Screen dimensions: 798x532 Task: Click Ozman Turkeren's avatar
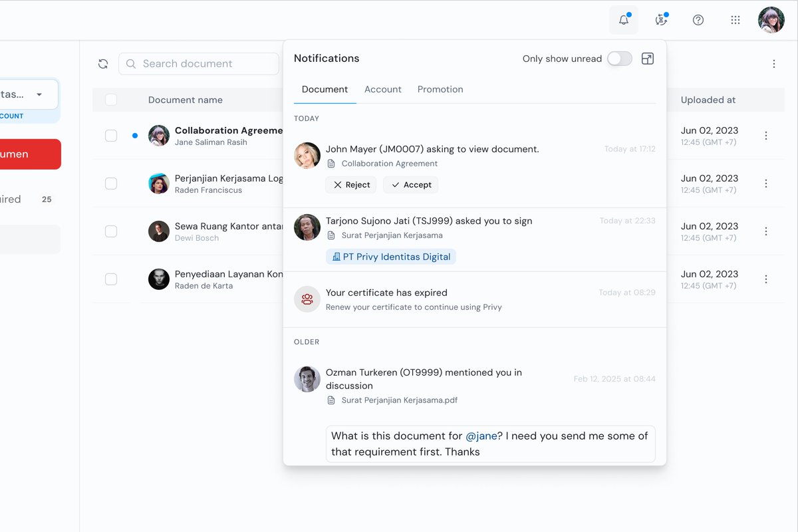tap(307, 379)
